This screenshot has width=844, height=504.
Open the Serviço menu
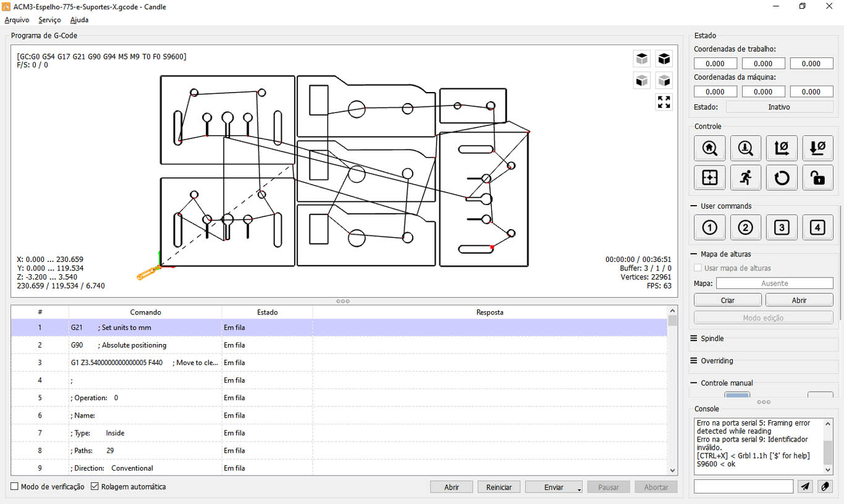coord(49,20)
